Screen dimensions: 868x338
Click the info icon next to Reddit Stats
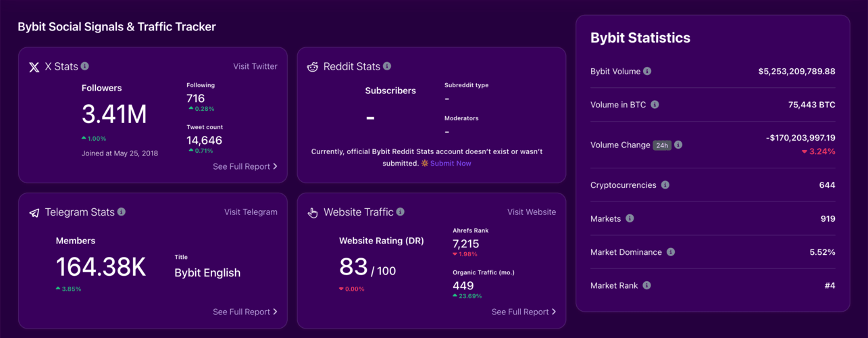pyautogui.click(x=387, y=66)
